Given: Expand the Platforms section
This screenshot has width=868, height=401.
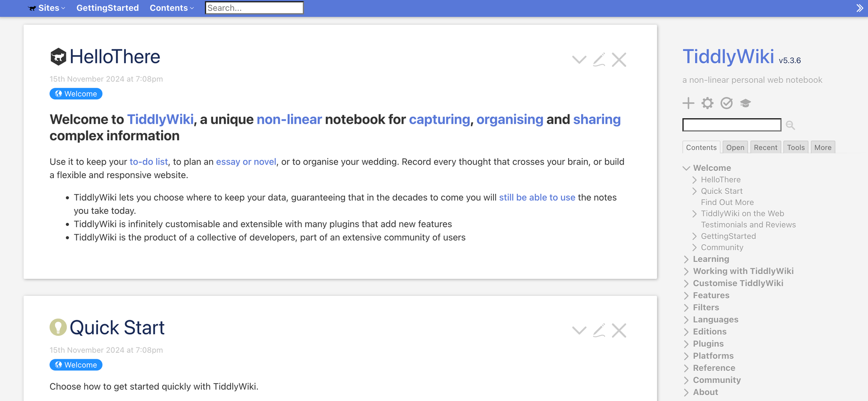Looking at the screenshot, I should [x=686, y=356].
